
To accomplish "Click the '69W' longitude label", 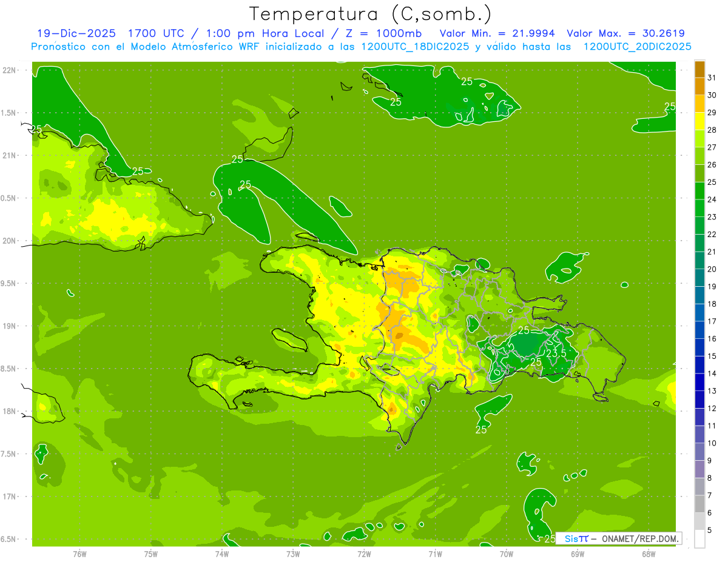I will 578,554.
